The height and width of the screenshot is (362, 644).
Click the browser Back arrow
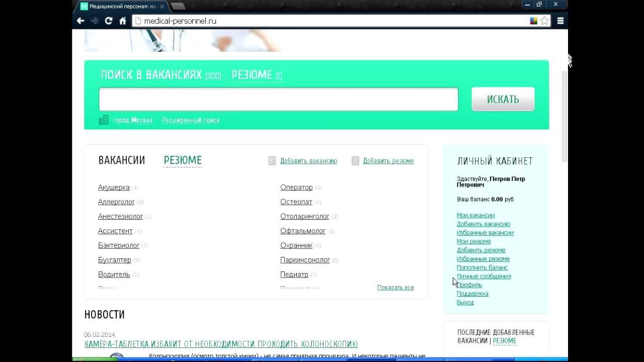pyautogui.click(x=80, y=21)
